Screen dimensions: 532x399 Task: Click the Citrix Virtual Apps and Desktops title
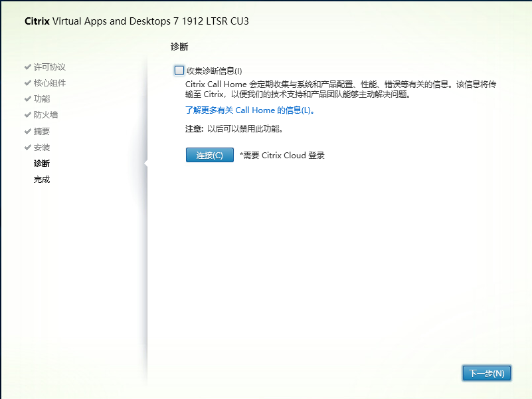click(137, 21)
